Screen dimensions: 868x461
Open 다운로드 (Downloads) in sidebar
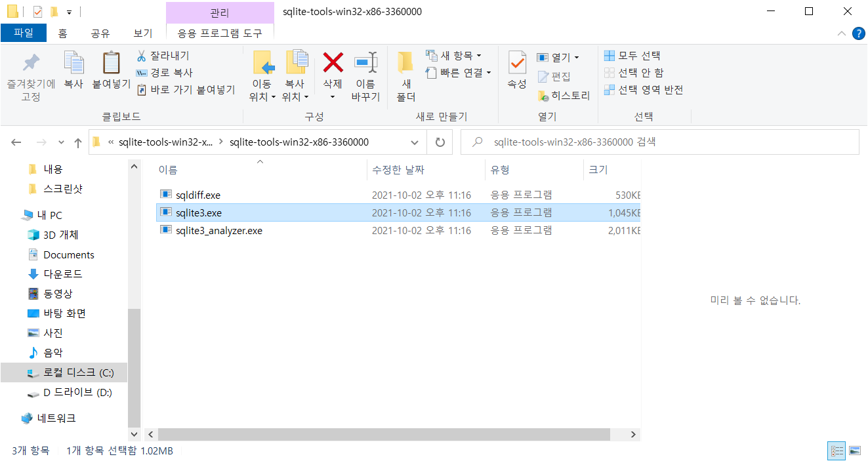click(63, 274)
